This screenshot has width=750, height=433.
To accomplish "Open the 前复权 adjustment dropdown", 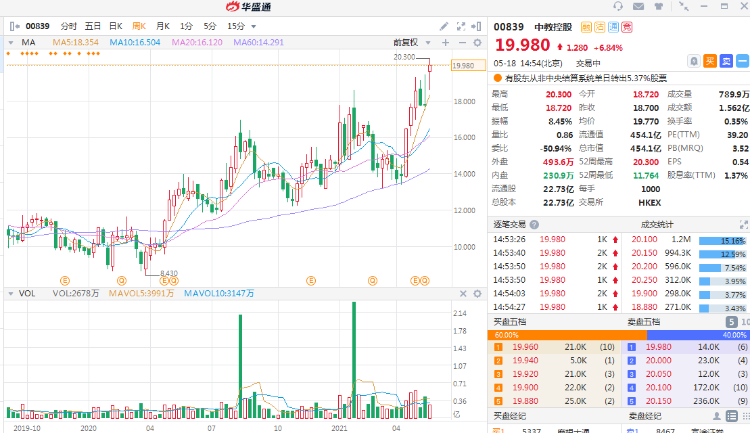I will point(428,43).
